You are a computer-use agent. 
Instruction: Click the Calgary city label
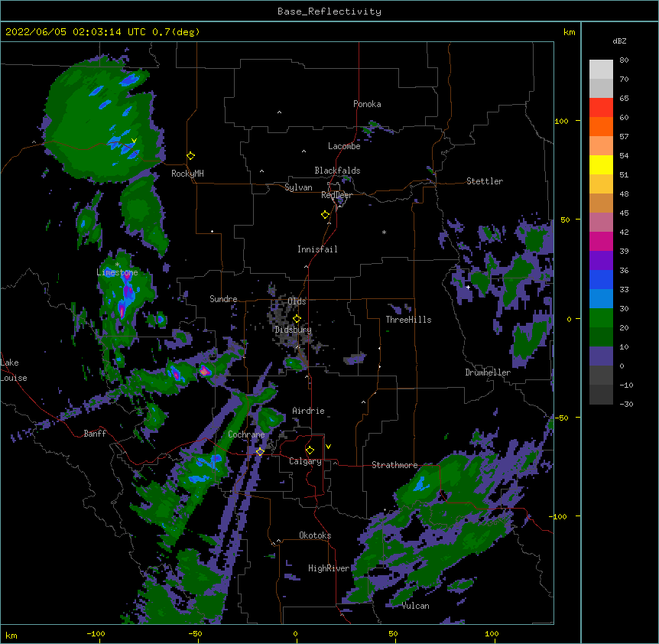(305, 461)
